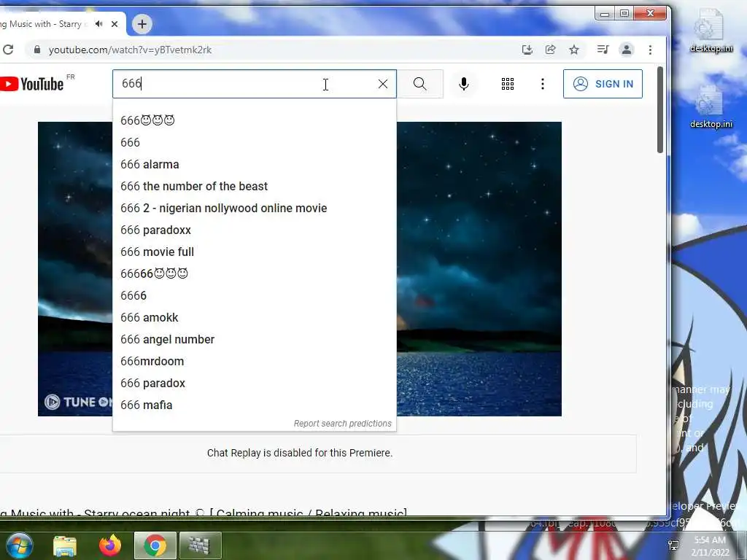Open Chrome three-dot menu

point(650,50)
